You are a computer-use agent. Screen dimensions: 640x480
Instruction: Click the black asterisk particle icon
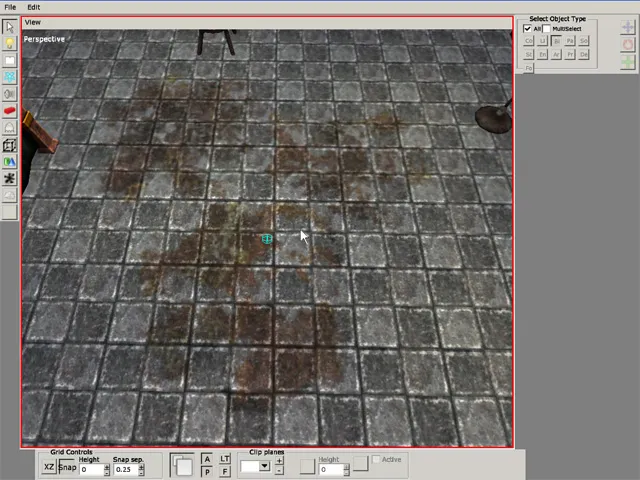(9, 178)
